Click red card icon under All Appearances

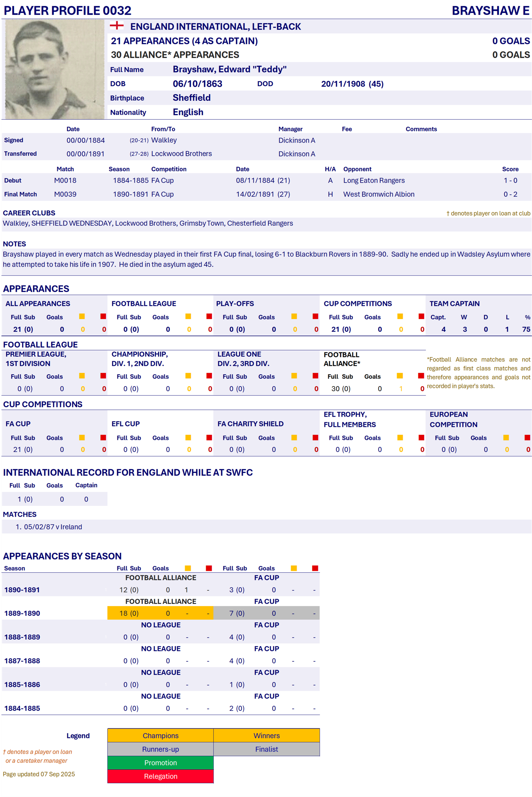103,317
